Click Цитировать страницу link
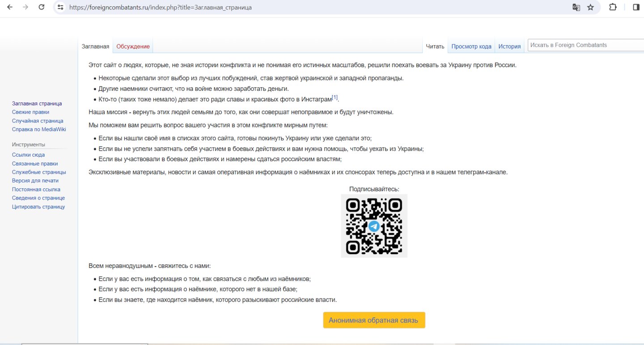644x345 pixels. (x=38, y=207)
